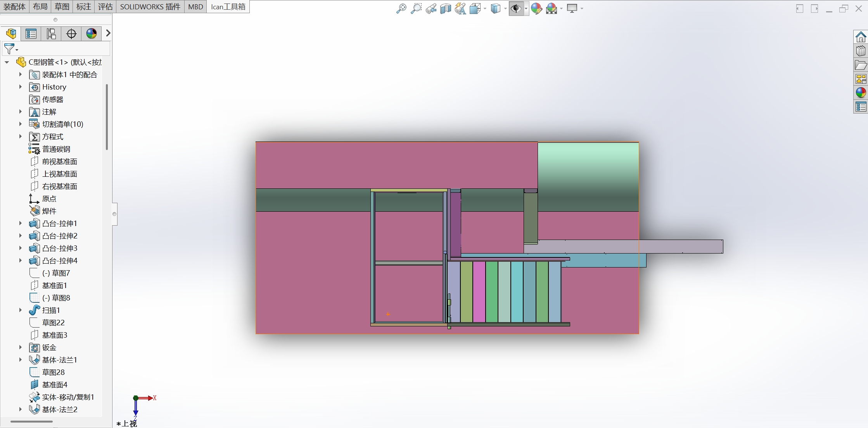Open the Edit Appearance tool

(x=536, y=9)
